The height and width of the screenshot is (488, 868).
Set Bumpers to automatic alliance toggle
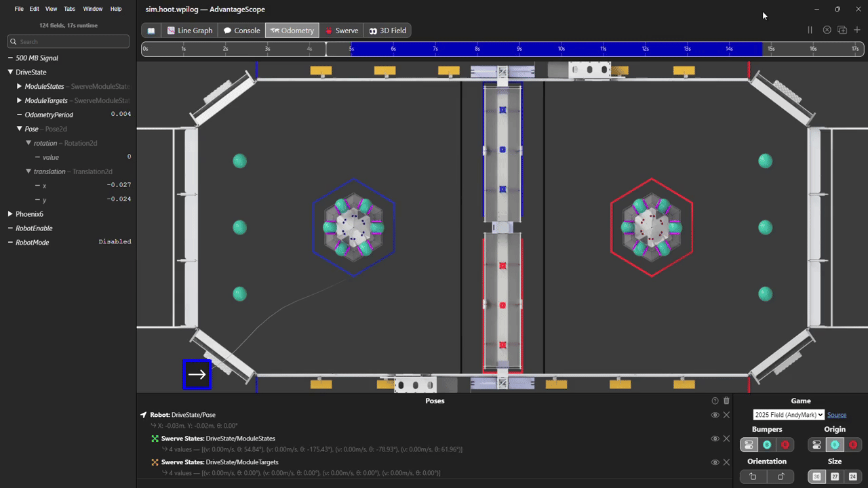click(x=749, y=445)
